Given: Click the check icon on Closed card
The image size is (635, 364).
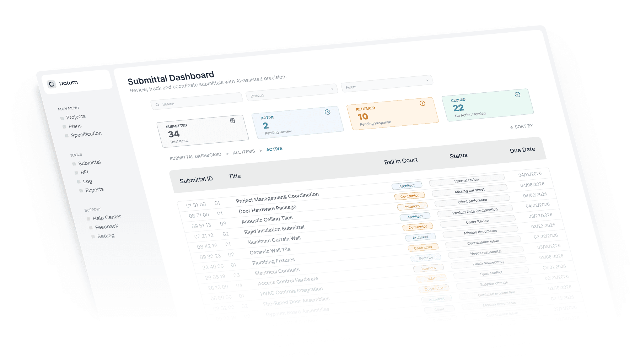Looking at the screenshot, I should pyautogui.click(x=517, y=94).
